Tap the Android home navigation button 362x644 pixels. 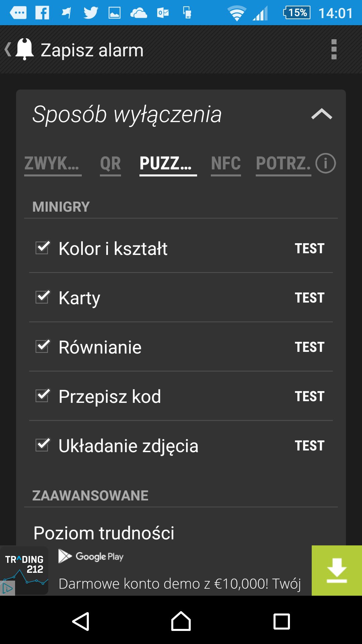click(x=181, y=621)
